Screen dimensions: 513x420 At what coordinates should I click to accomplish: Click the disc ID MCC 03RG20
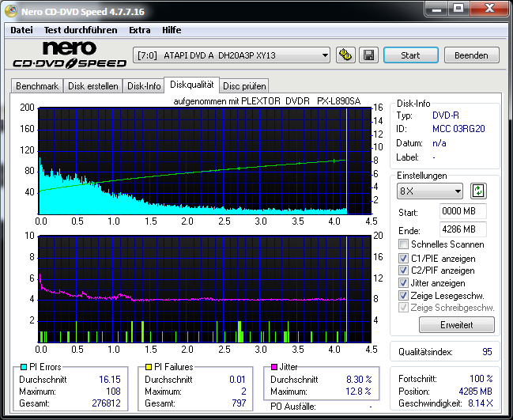point(458,129)
